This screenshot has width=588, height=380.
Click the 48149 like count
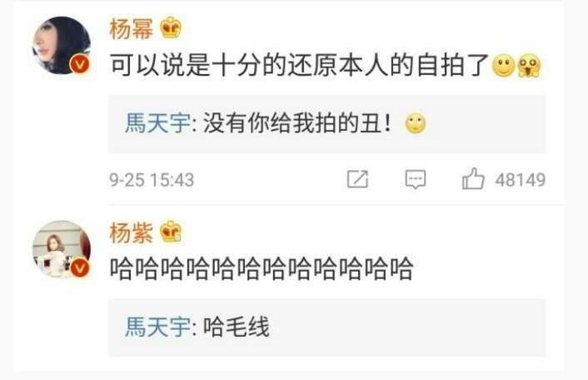click(521, 180)
